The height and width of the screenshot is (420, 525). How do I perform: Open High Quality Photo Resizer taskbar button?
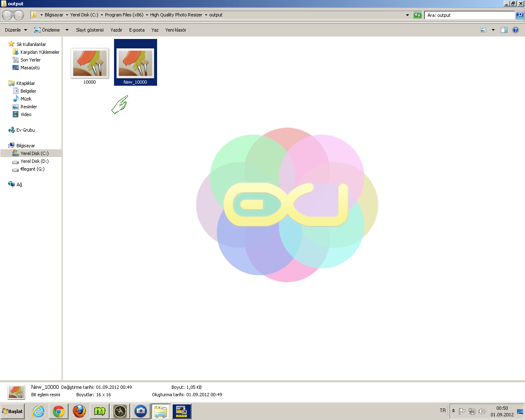click(x=181, y=411)
